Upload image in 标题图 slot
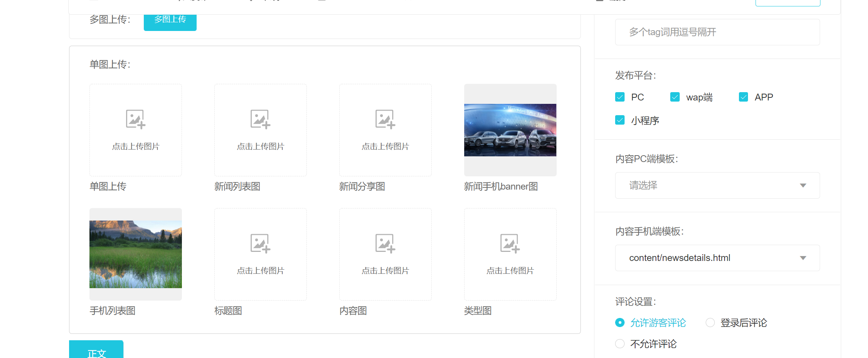 coord(260,254)
